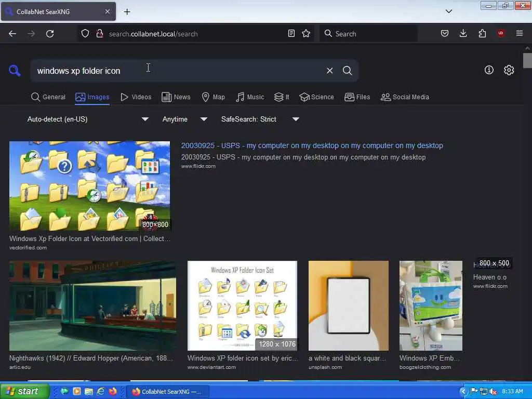Image resolution: width=532 pixels, height=399 pixels.
Task: Switch to the Music category tab
Action: [x=250, y=97]
